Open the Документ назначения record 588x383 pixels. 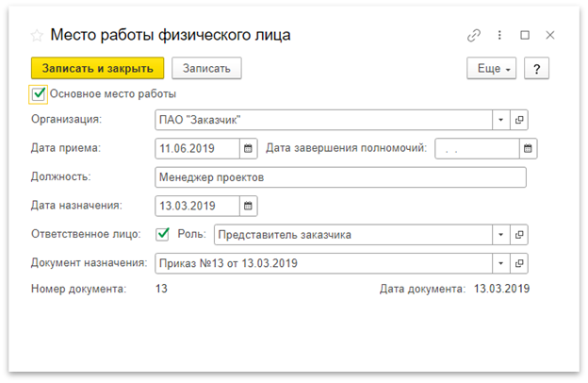(519, 263)
